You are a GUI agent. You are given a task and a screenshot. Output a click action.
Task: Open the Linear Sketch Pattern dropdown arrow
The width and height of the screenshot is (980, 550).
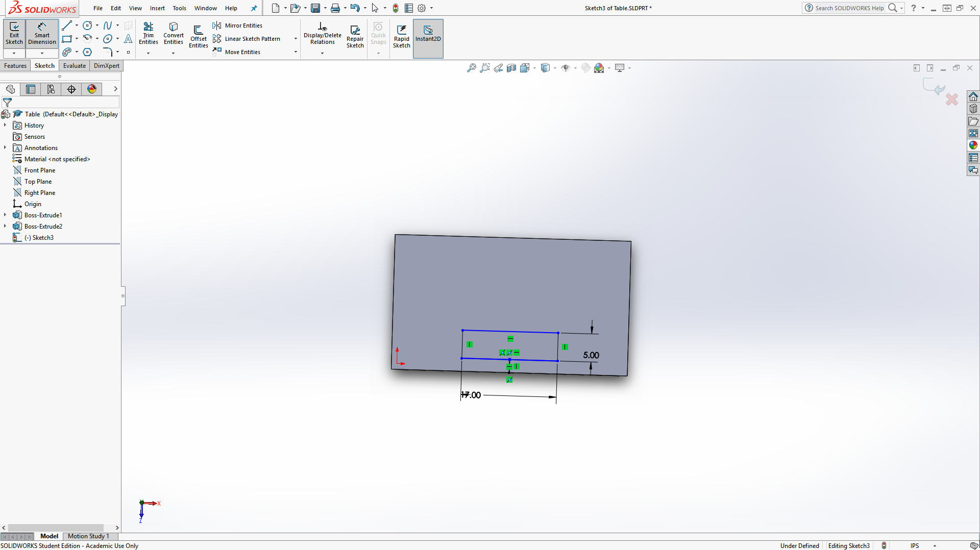[296, 39]
